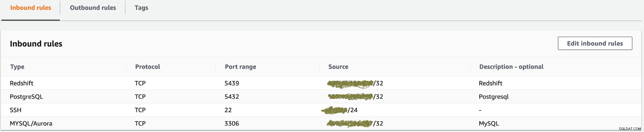Click the Source column header
Screen dimensions: 644x132
pyautogui.click(x=338, y=67)
